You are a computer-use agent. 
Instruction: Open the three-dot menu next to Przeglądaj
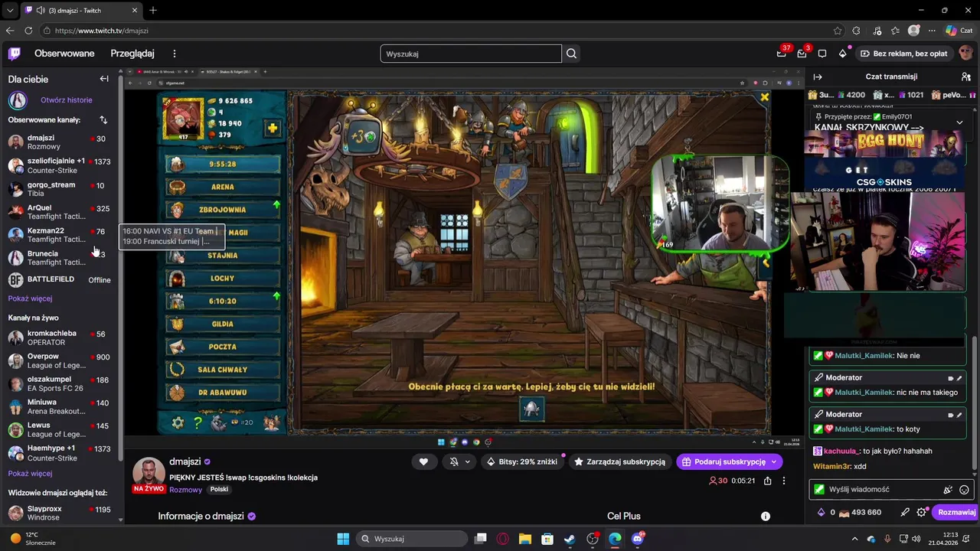coord(175,54)
